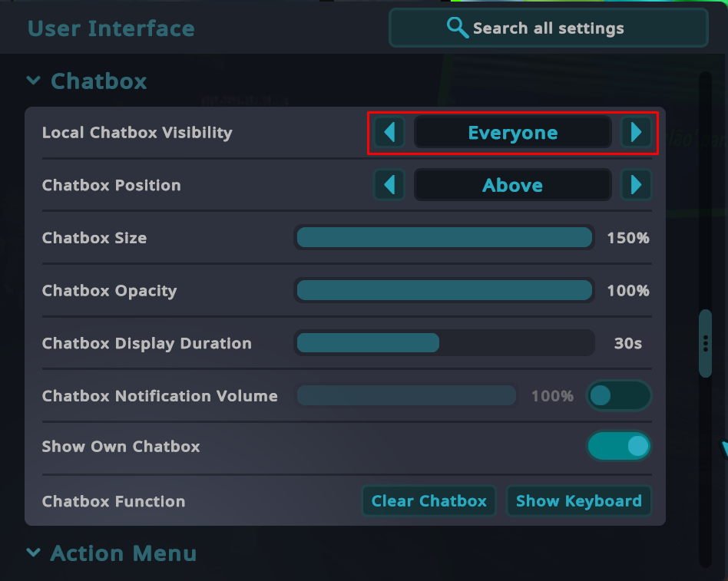Collapse the Chatbox section chevron
This screenshot has width=728, height=581.
tap(34, 81)
